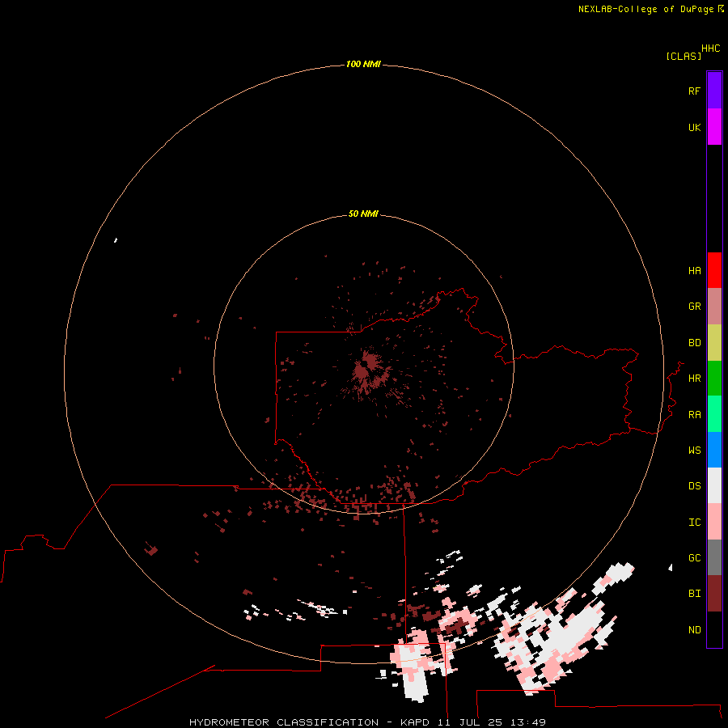728x728 pixels.
Task: Click the red HA legend swatch
Action: pyautogui.click(x=714, y=270)
